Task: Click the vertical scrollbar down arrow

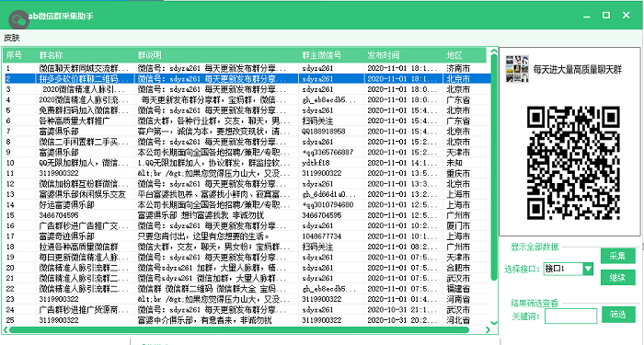Action: coord(494,323)
